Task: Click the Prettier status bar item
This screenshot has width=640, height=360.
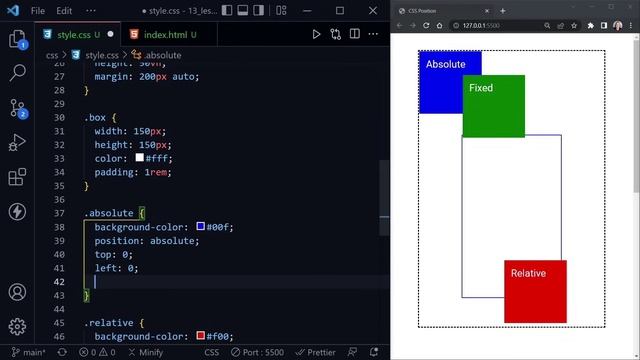Action: click(x=315, y=352)
